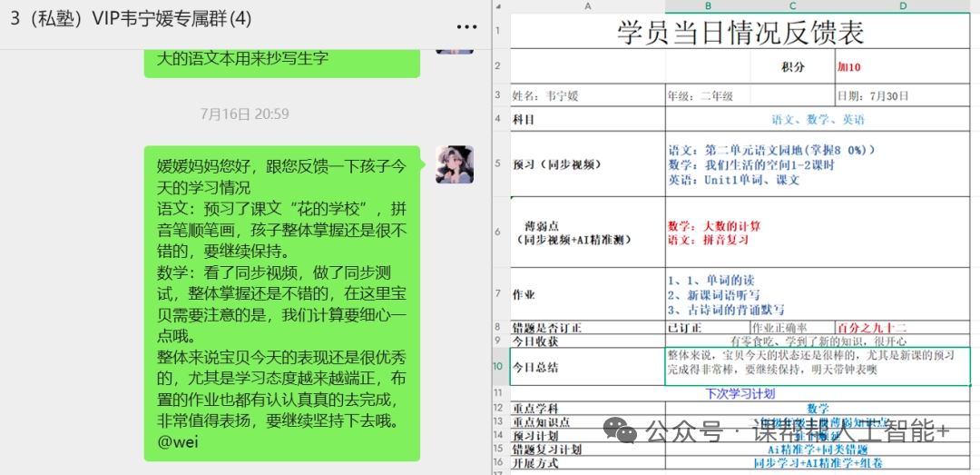Select column A header in the spreadsheet
Screen dimensions: 980x475
[587, 6]
